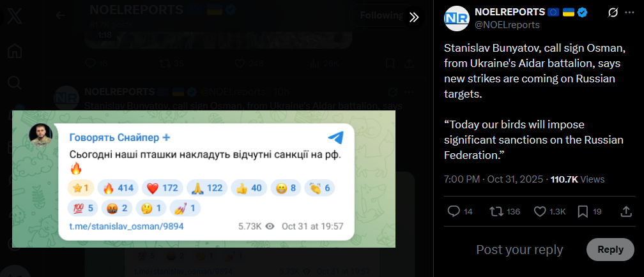Like the post with 1.3K likes
Image resolution: width=644 pixels, height=277 pixels.
(x=549, y=211)
